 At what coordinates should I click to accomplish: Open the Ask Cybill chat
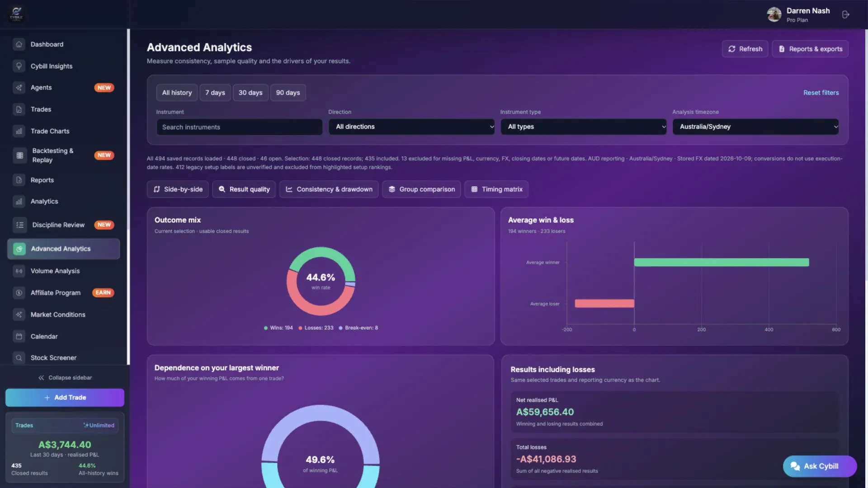[820, 466]
